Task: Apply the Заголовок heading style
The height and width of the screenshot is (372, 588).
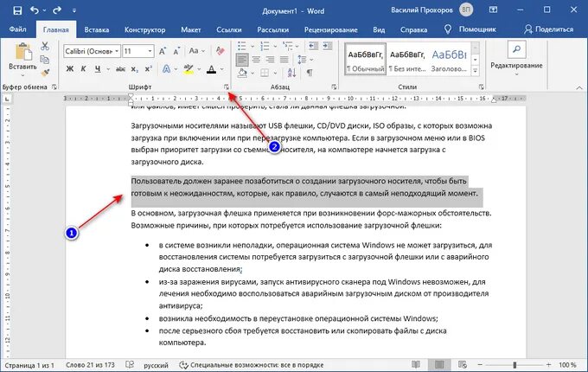Action: tap(450, 60)
